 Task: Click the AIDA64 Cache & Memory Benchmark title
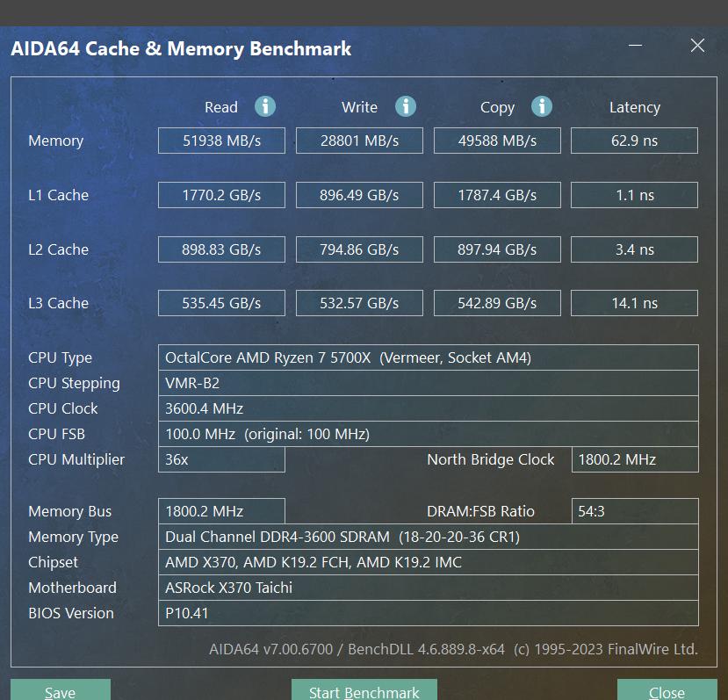(181, 49)
